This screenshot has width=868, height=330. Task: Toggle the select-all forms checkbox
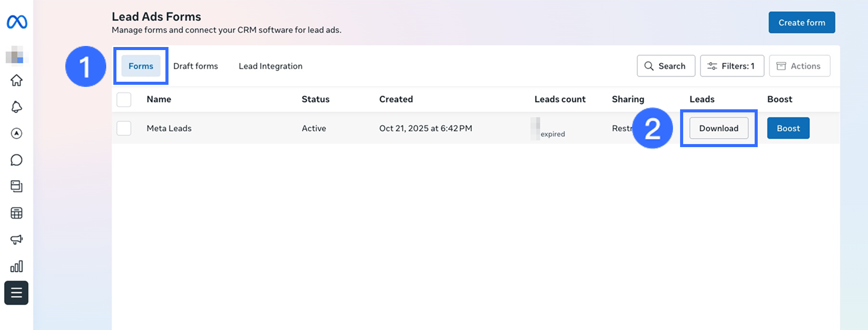[124, 100]
